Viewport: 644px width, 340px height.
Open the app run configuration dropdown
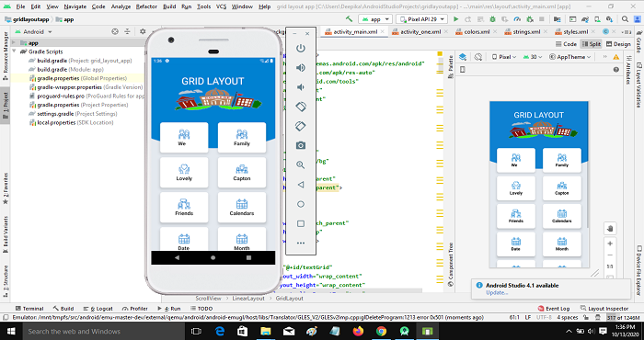[x=375, y=19]
